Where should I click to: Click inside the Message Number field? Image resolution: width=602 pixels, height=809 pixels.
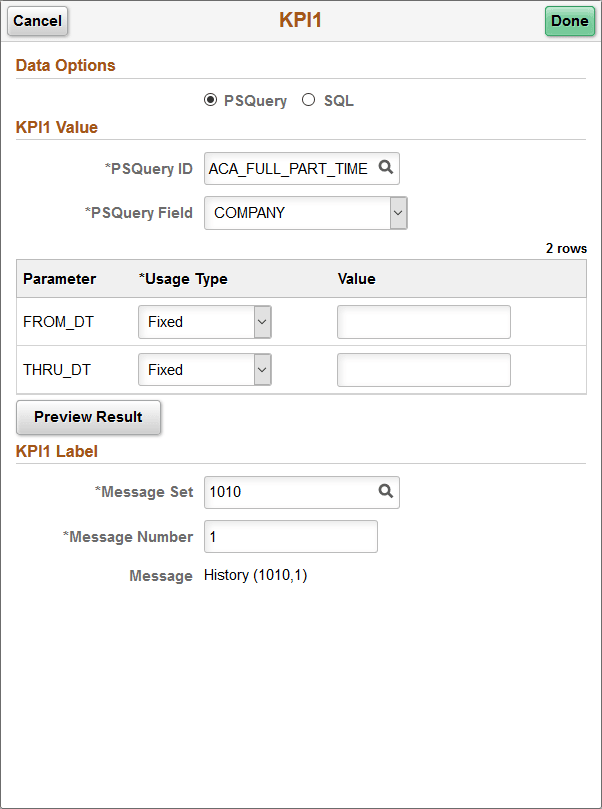click(290, 536)
